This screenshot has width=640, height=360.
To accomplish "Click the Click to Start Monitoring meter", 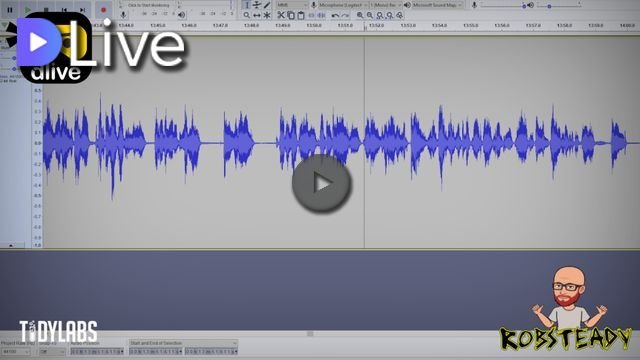I will (149, 5).
